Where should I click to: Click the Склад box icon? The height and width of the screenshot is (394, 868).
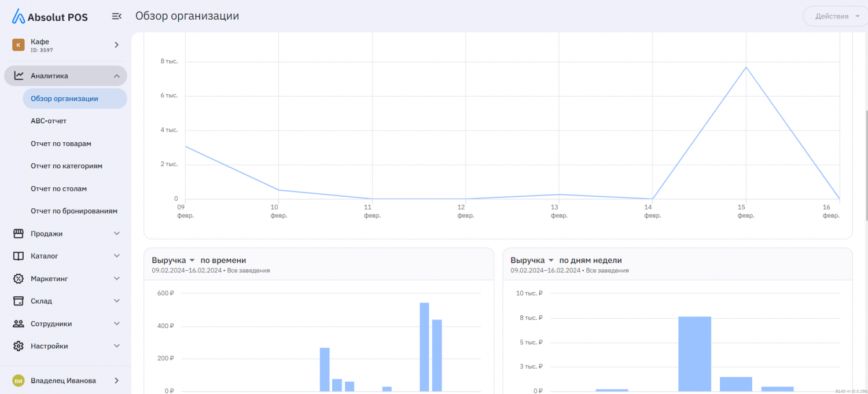[19, 301]
